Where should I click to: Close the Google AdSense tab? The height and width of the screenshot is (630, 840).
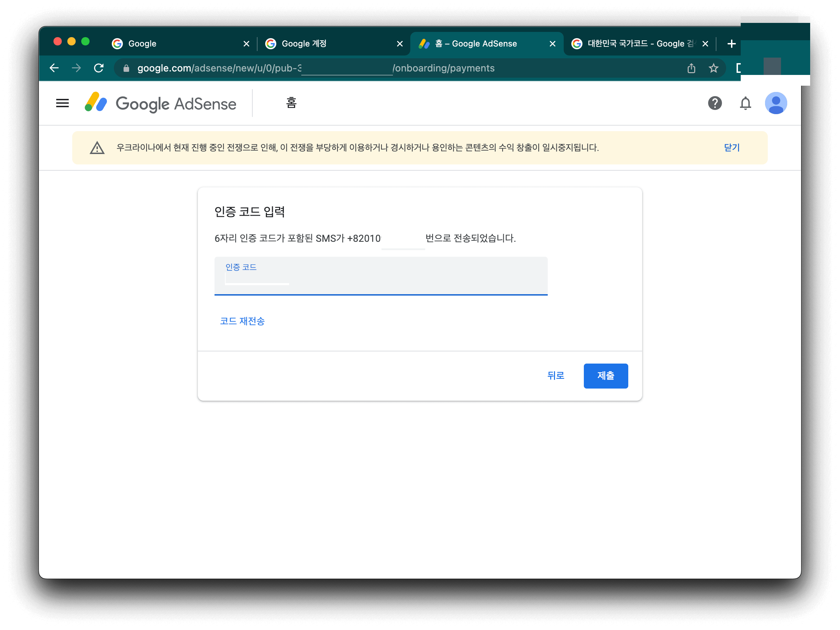pos(553,44)
